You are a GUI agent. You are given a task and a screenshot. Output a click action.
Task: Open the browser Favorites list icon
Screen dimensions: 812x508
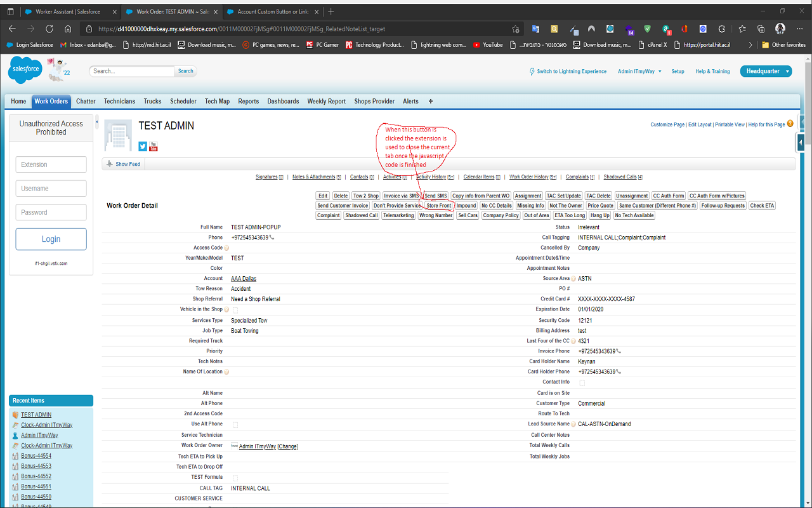742,29
